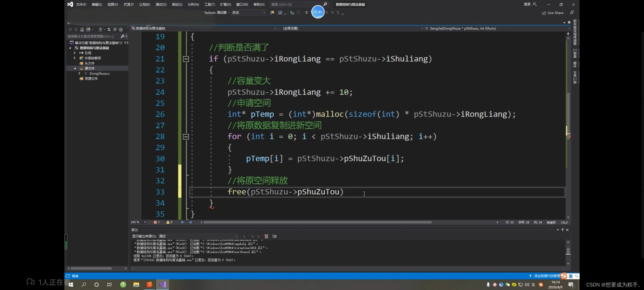Expand the 引用 tree node
Image resolution: width=644 pixels, height=290 pixels.
tap(75, 53)
